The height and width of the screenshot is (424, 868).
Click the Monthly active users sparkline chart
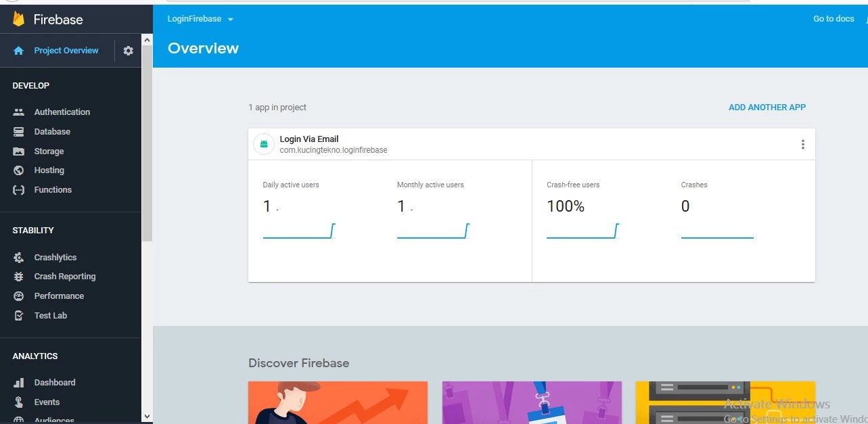point(433,231)
